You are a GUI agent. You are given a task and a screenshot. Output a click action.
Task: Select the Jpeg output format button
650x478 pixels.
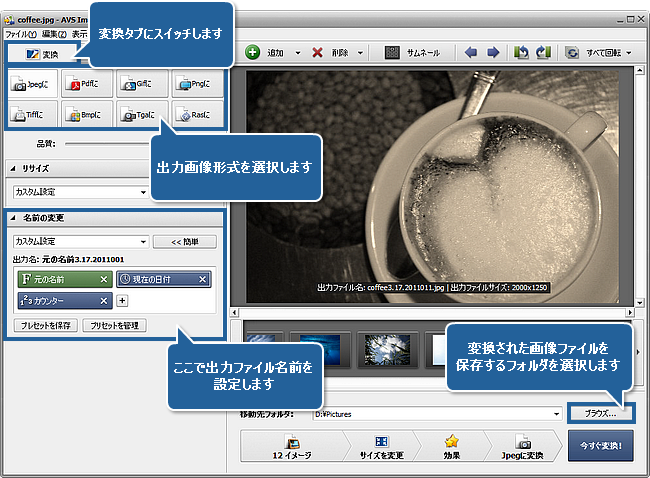click(x=32, y=85)
